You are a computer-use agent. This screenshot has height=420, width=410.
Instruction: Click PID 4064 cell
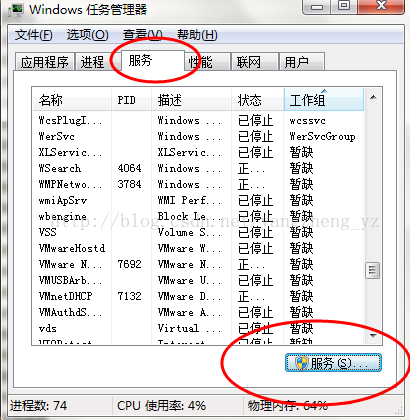pyautogui.click(x=129, y=168)
